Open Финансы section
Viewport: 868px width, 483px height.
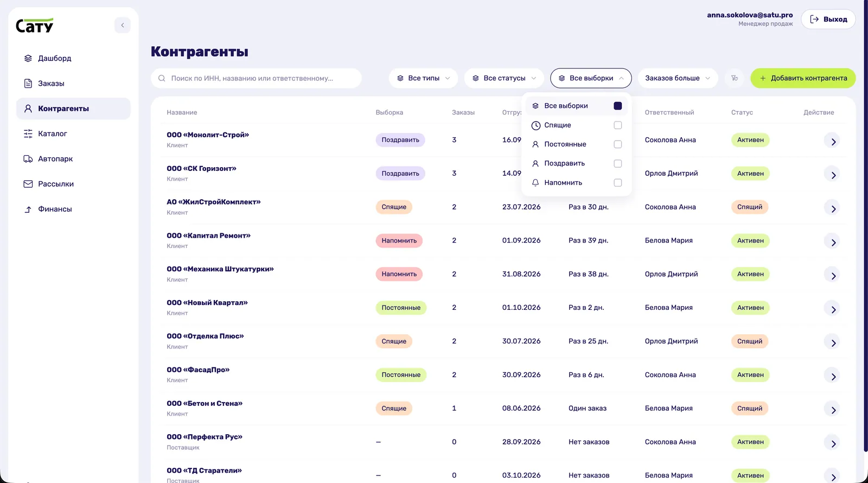[73, 209]
